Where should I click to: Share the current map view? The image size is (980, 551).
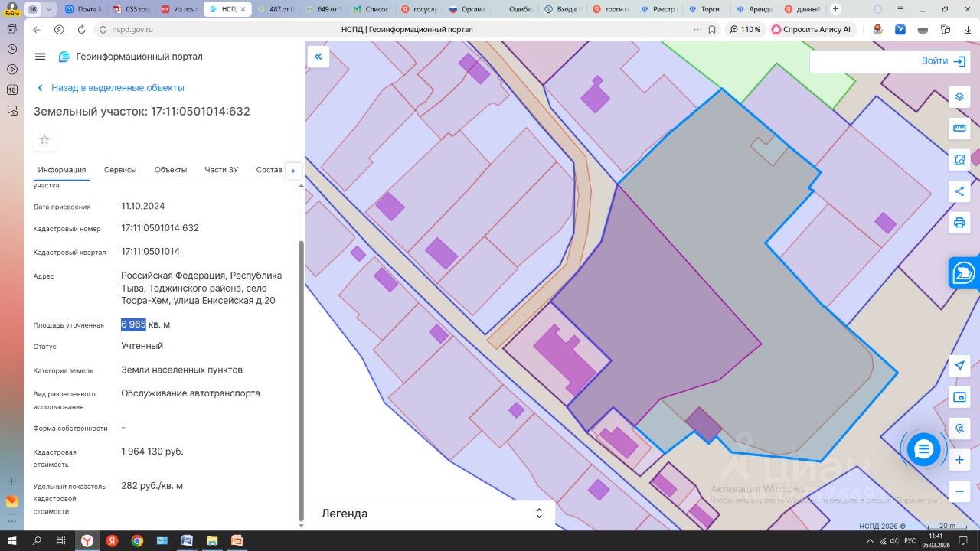959,191
